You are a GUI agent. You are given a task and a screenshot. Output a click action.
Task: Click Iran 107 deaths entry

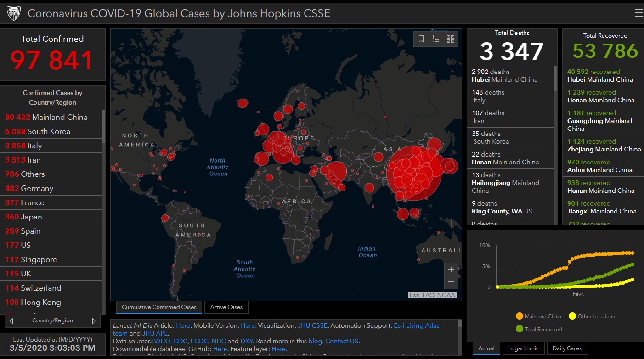510,117
